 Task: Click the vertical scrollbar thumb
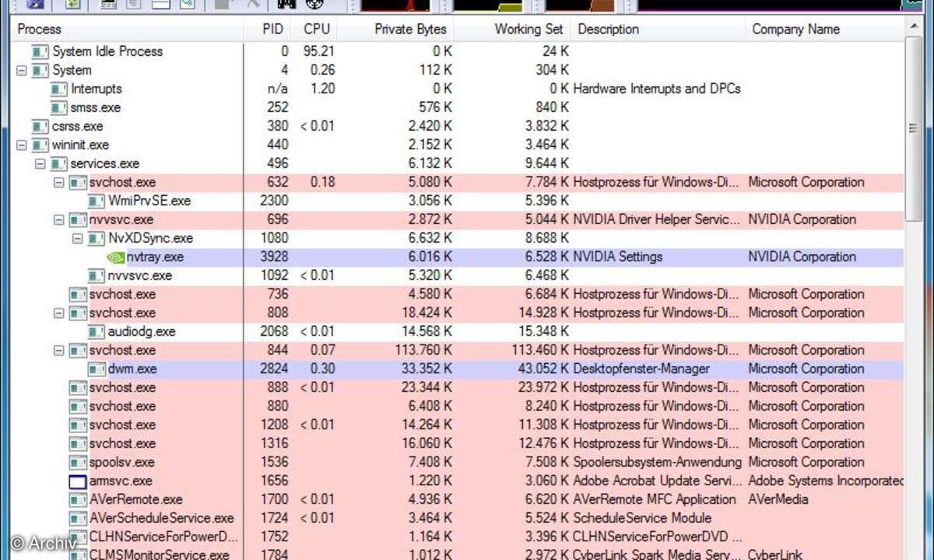[x=914, y=128]
